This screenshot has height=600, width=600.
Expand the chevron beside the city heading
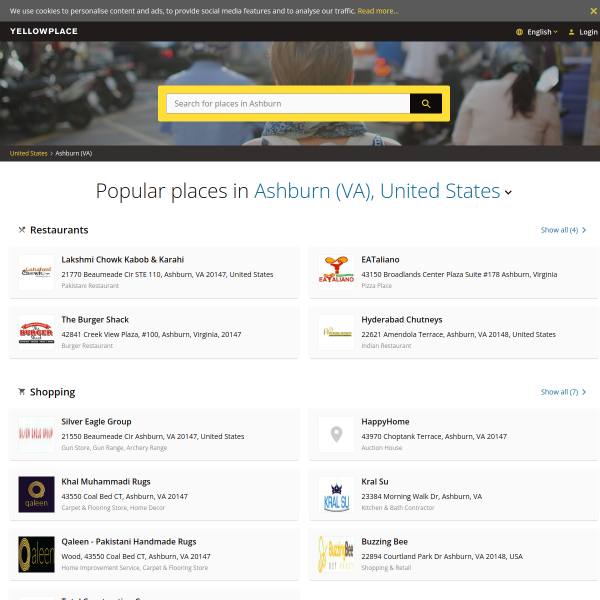point(508,192)
